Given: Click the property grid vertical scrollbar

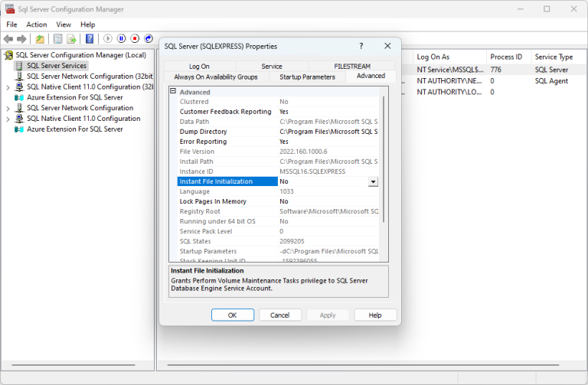Looking at the screenshot, I should (x=384, y=159).
